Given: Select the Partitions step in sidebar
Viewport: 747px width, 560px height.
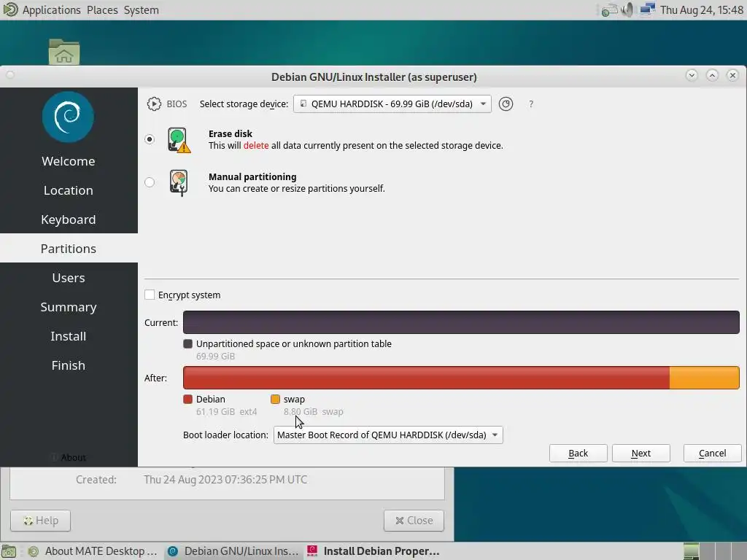Looking at the screenshot, I should coord(68,248).
